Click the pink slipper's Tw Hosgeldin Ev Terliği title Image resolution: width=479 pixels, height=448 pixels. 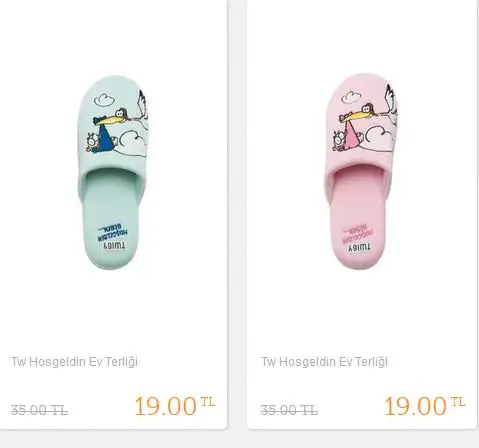(x=324, y=362)
